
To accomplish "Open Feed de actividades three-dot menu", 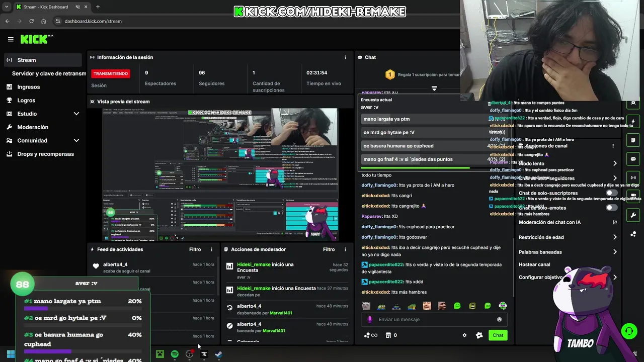I will (211, 249).
